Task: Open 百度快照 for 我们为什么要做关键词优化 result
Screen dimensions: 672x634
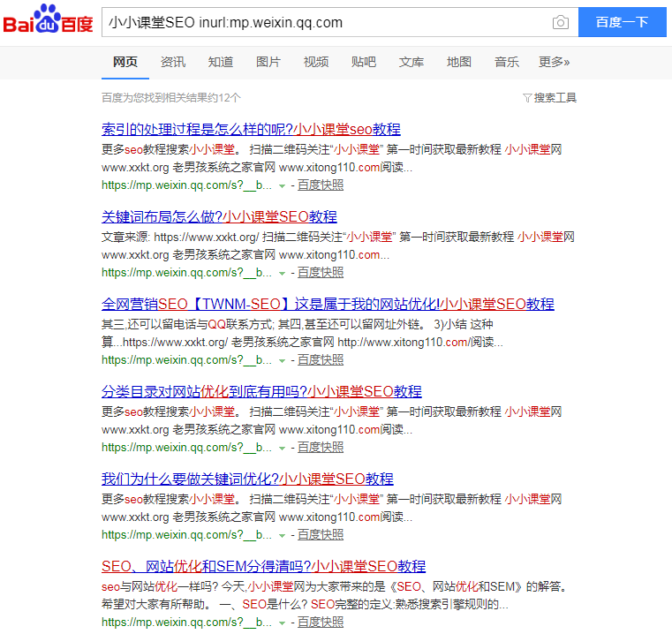Action: (321, 535)
